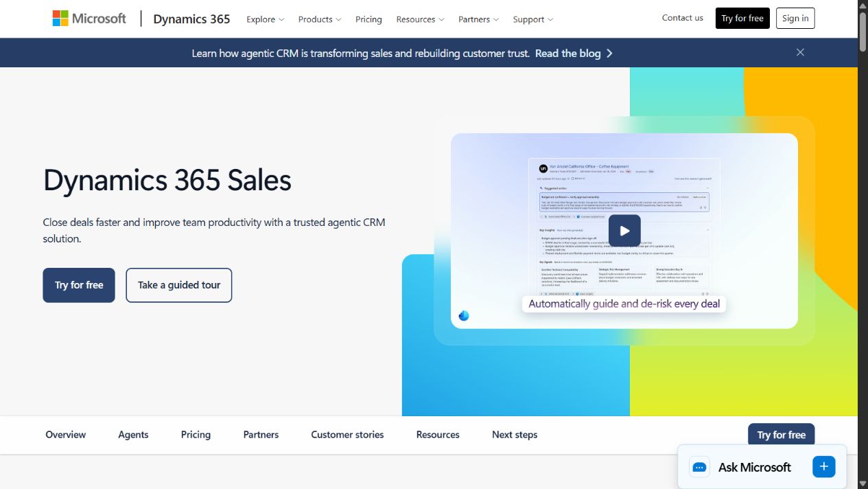
Task: Click the video preview thumbnail
Action: click(624, 231)
